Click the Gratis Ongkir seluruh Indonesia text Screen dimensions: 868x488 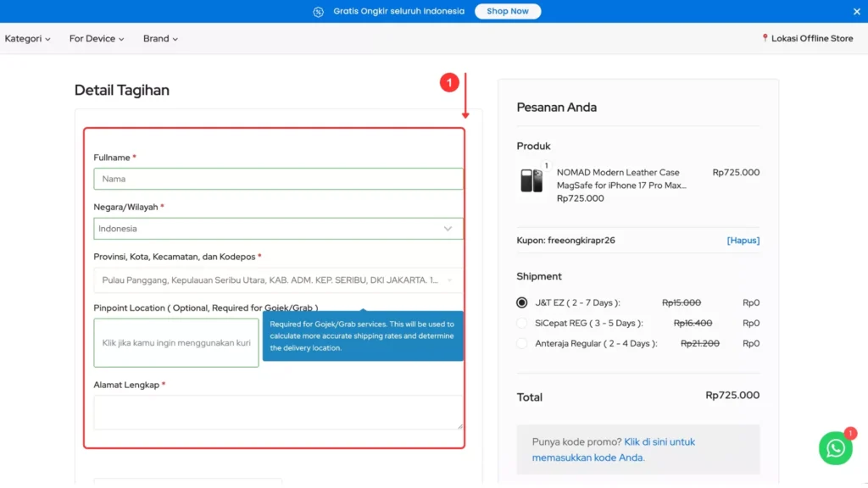398,11
